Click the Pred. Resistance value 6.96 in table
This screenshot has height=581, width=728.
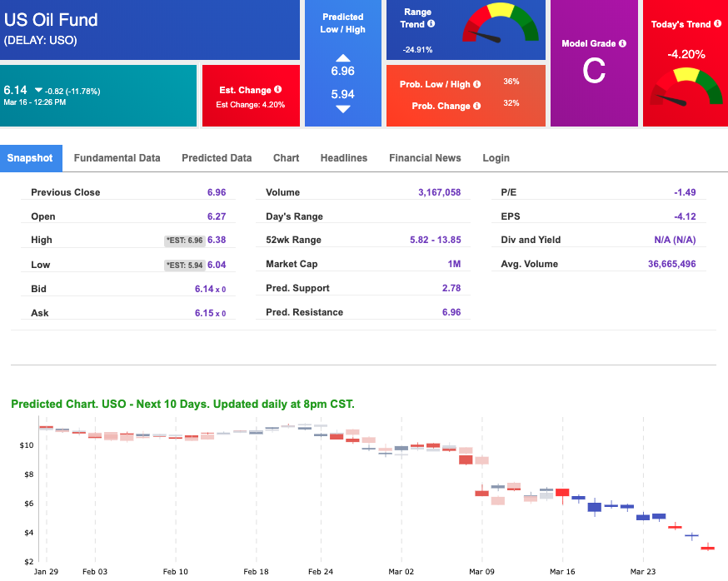tap(451, 312)
